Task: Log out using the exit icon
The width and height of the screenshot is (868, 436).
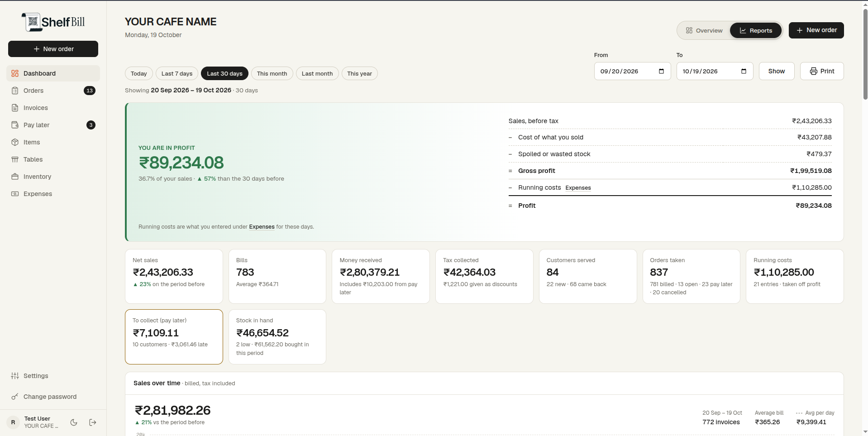Action: [93, 422]
